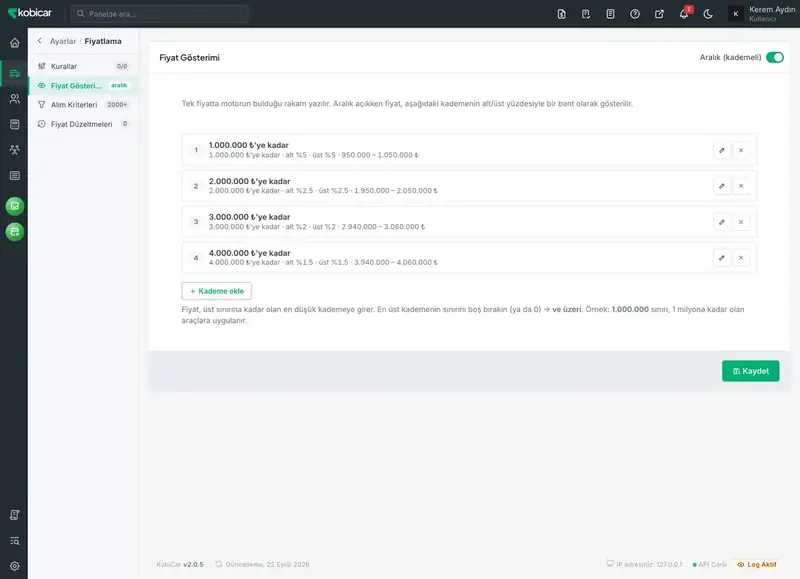Viewport: 800px width, 579px height.
Task: Click the Kademe ekle button
Action: [x=216, y=291]
